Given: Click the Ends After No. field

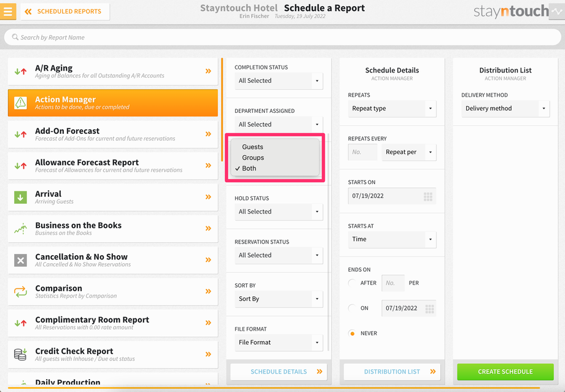Looking at the screenshot, I should tap(393, 283).
